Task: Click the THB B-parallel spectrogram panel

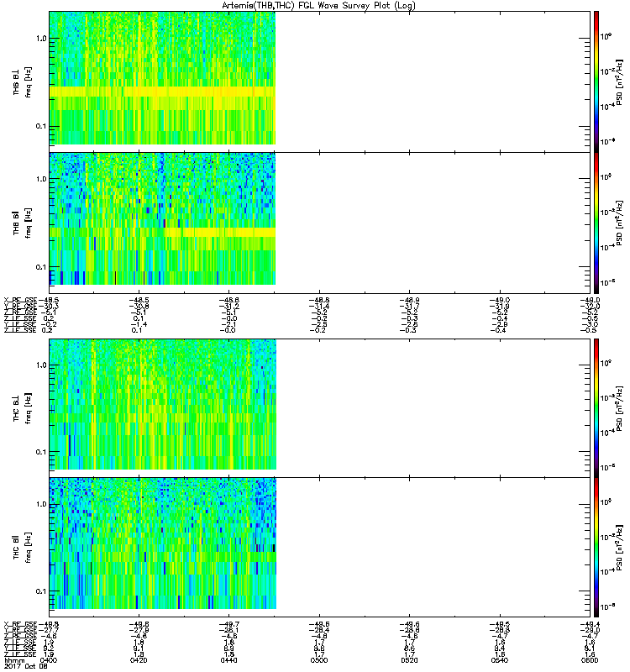Action: click(320, 223)
